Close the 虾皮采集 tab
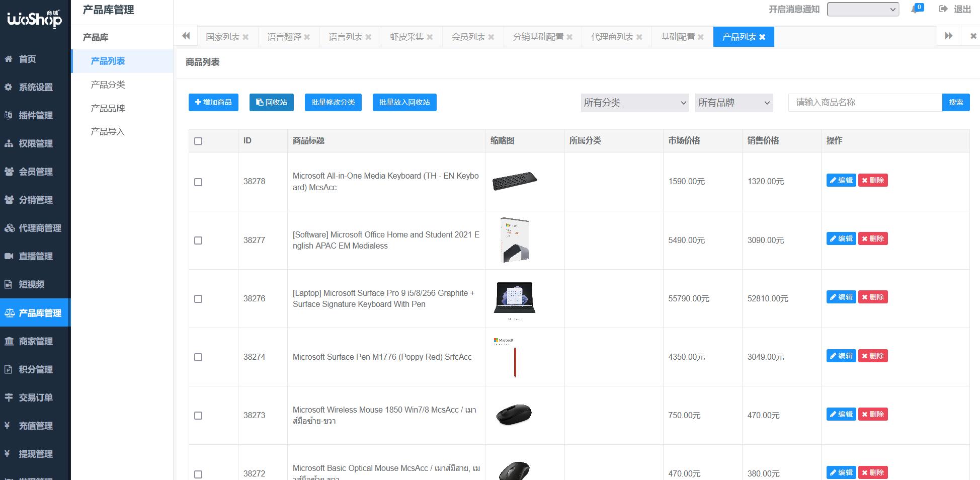The image size is (980, 480). pyautogui.click(x=430, y=37)
